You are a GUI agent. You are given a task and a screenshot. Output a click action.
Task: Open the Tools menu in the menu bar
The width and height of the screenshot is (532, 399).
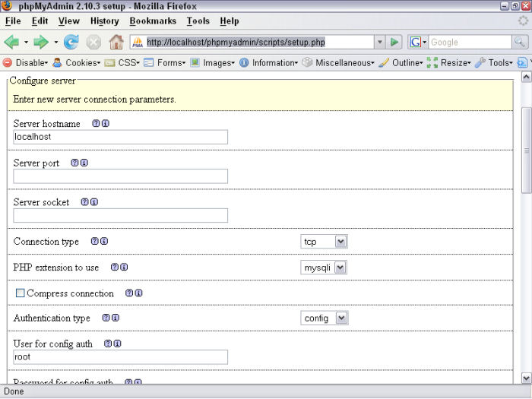pyautogui.click(x=198, y=21)
